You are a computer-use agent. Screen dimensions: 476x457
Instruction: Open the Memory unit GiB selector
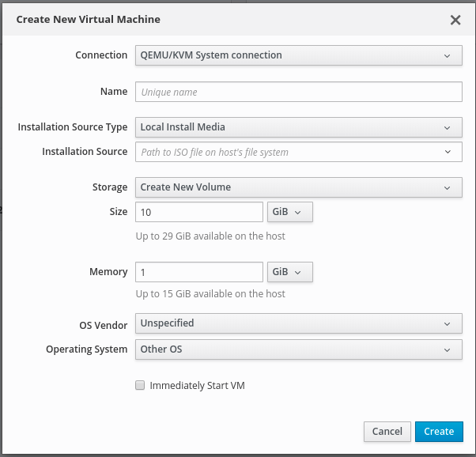(290, 272)
